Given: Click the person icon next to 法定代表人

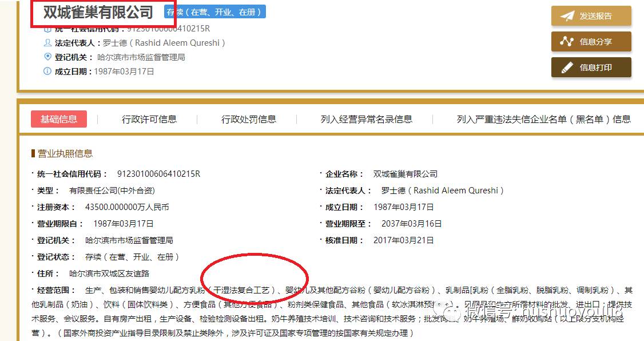Looking at the screenshot, I should click(46, 42).
